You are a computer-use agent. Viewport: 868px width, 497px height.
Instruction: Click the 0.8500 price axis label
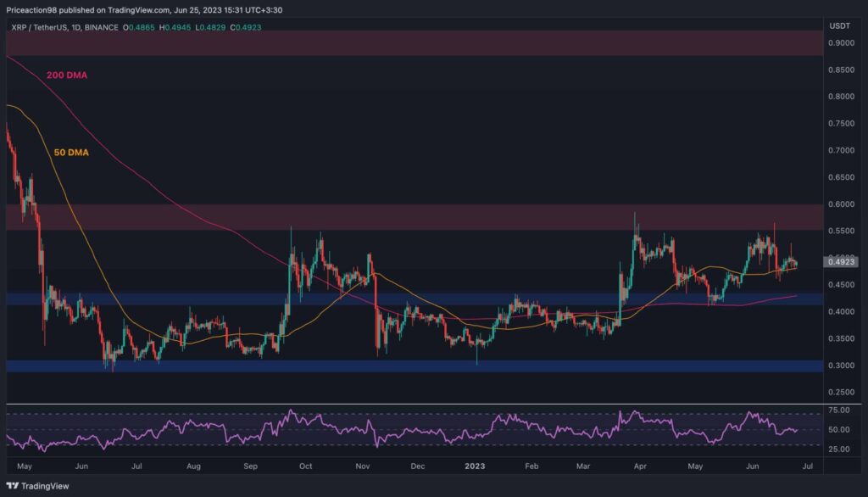click(x=841, y=70)
